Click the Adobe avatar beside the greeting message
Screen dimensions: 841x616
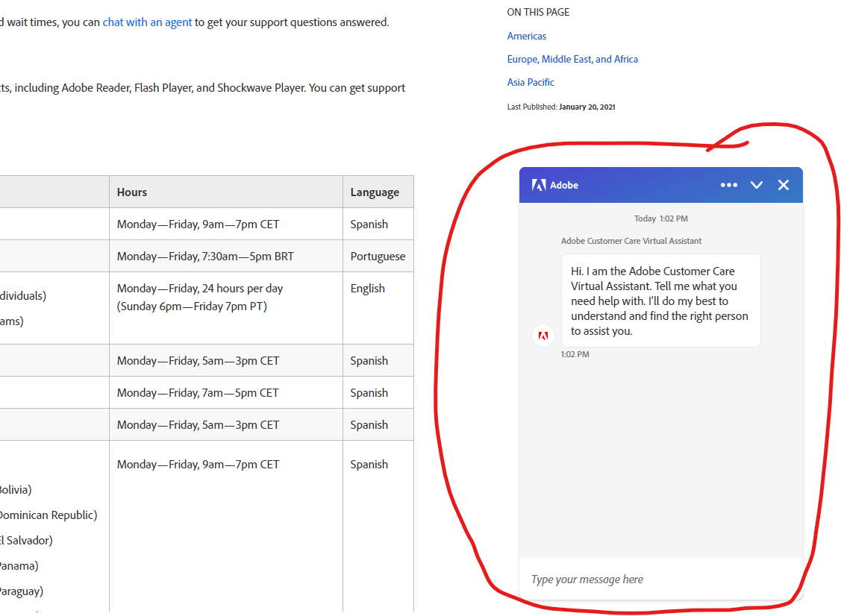(543, 336)
